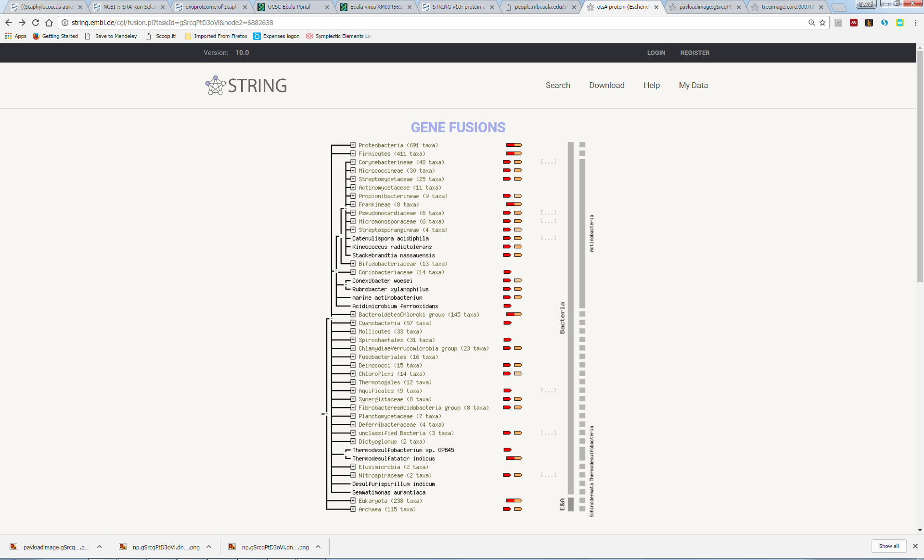This screenshot has height=560, width=924.
Task: Open options arrow for payloadimage download
Action: (100, 547)
